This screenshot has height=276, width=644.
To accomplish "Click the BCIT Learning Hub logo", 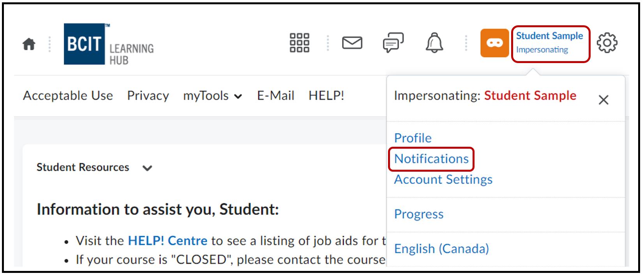I will click(109, 44).
